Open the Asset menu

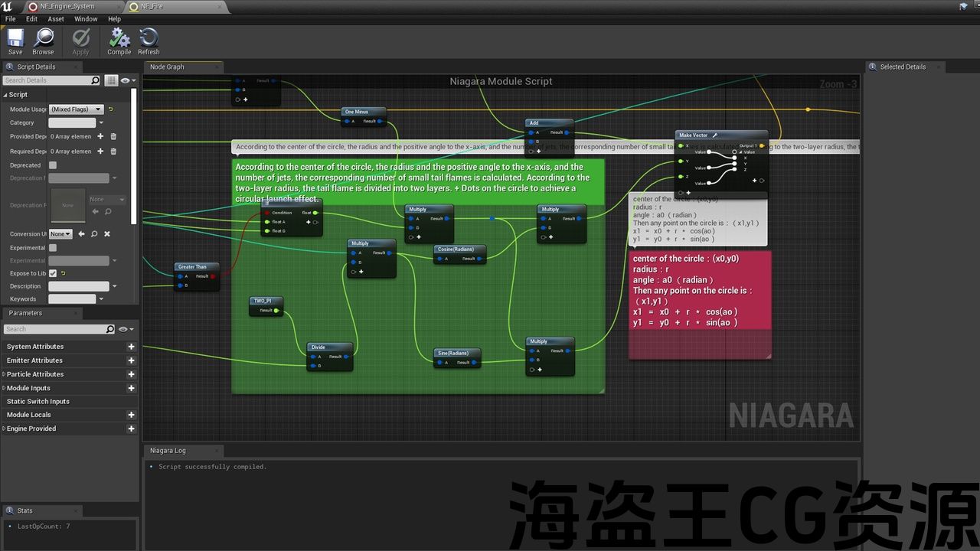tap(56, 19)
